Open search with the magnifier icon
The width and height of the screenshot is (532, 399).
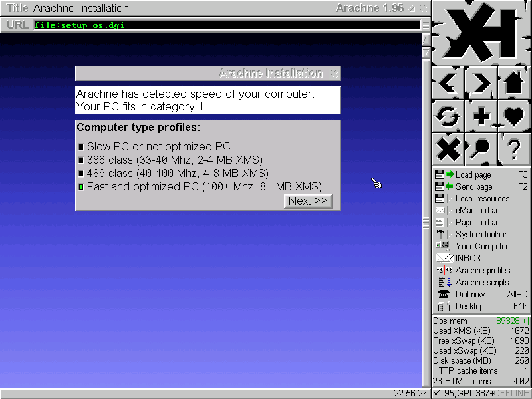(x=481, y=149)
